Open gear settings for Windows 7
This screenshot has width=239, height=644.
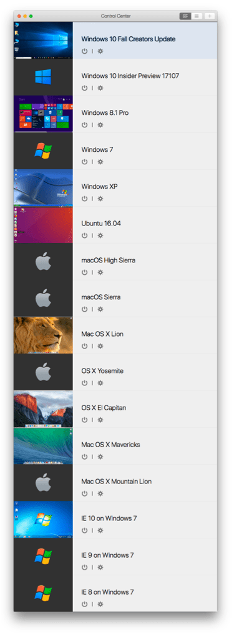click(100, 162)
